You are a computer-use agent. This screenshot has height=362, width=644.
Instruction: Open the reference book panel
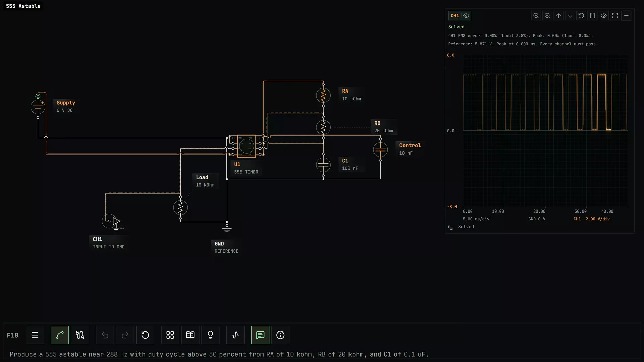190,335
